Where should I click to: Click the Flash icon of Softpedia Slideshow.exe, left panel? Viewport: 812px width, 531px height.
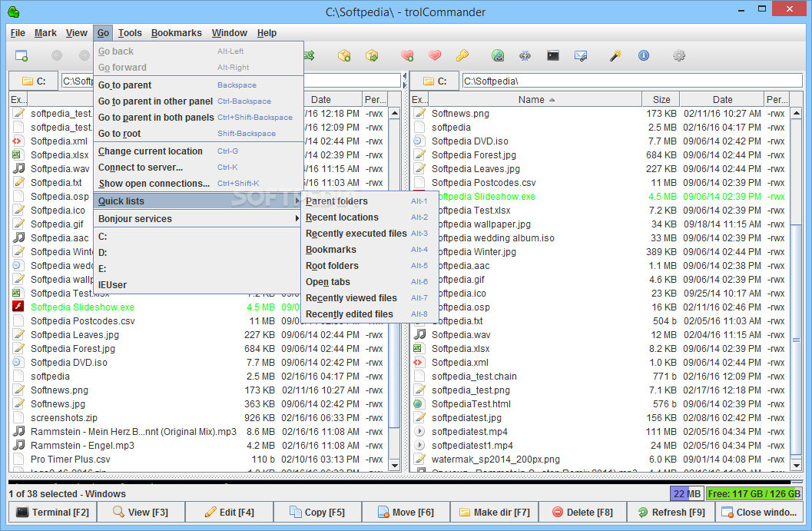pyautogui.click(x=18, y=307)
